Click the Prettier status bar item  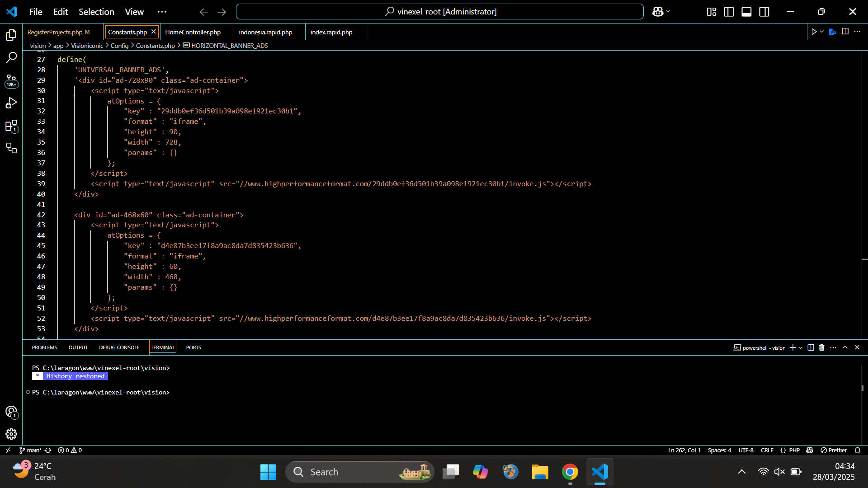(x=834, y=450)
